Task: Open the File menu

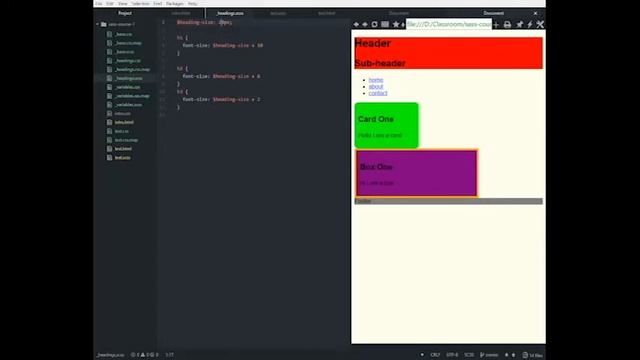Action: point(99,4)
